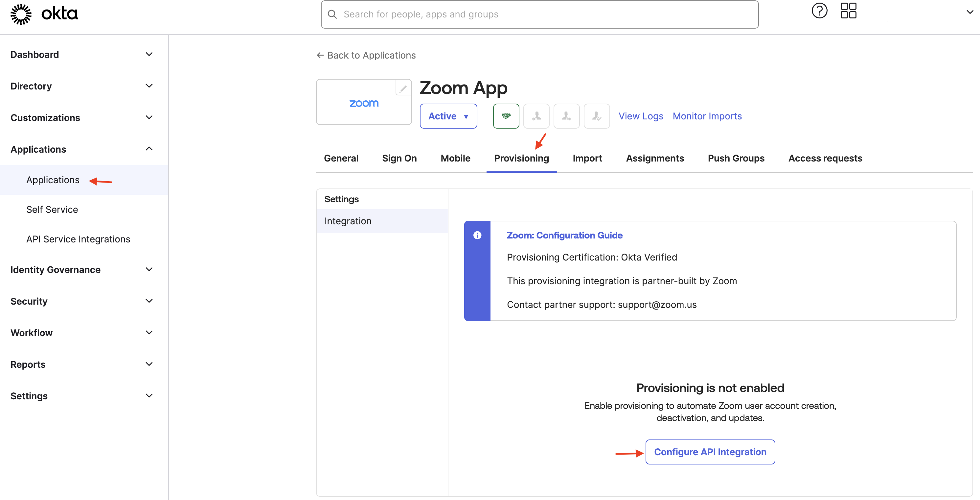Screen dimensions: 980x500
Task: Click the import users icon button
Action: [536, 116]
